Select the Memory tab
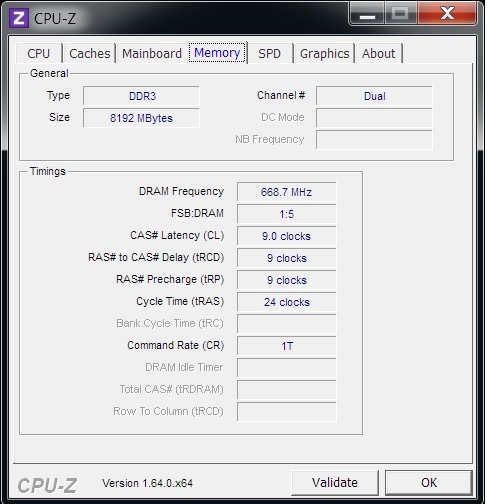This screenshot has width=487, height=504. [x=217, y=53]
